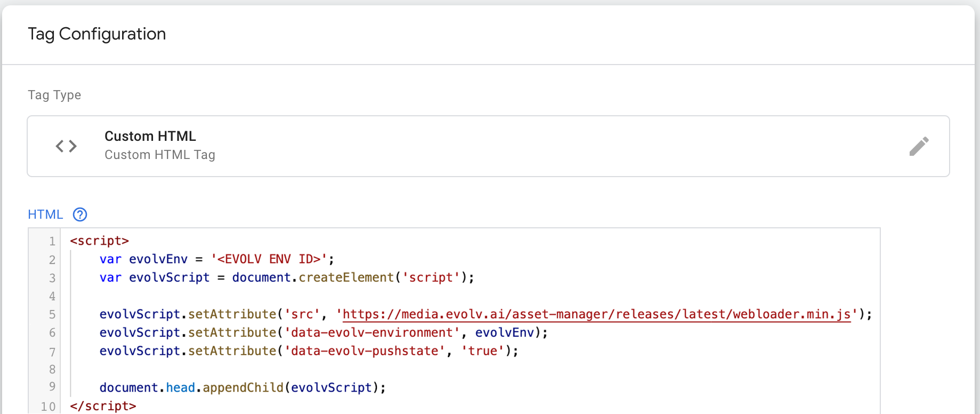Click the Tag Configuration heading
The width and height of the screenshot is (980, 414).
97,34
